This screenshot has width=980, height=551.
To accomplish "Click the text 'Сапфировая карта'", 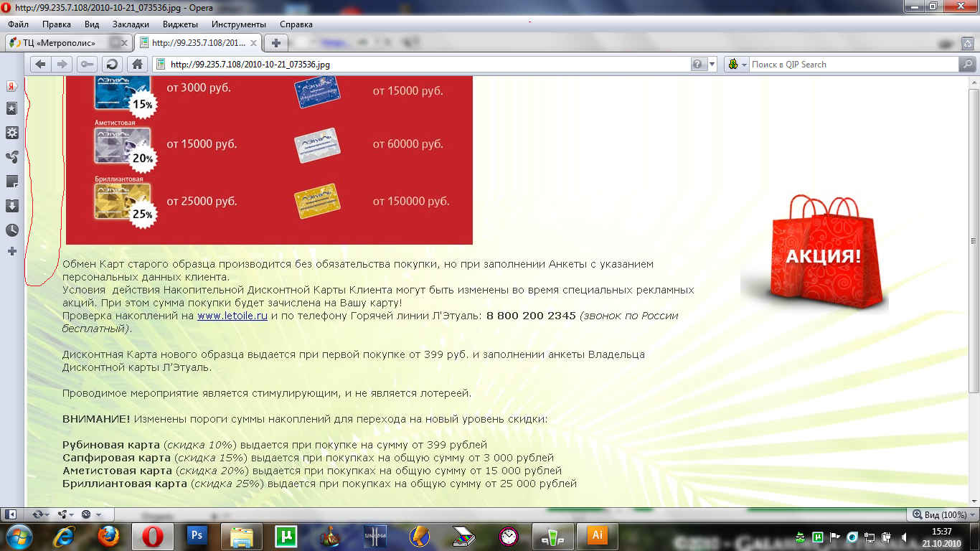I will pos(116,458).
